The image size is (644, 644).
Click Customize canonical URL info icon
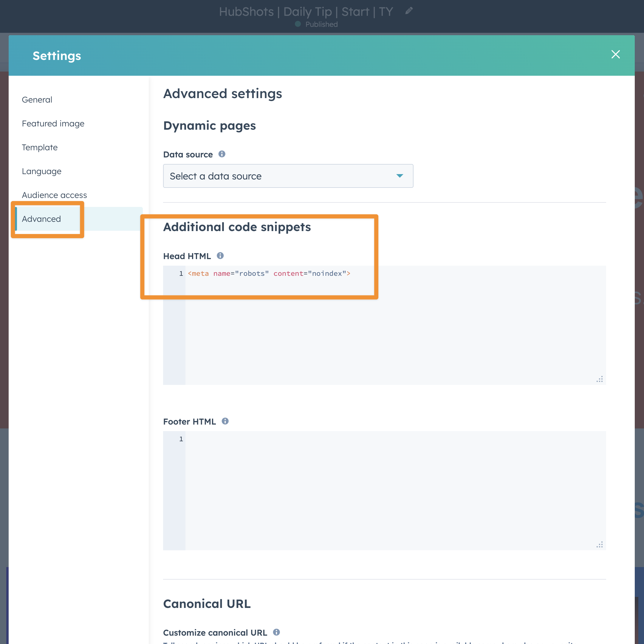[276, 632]
